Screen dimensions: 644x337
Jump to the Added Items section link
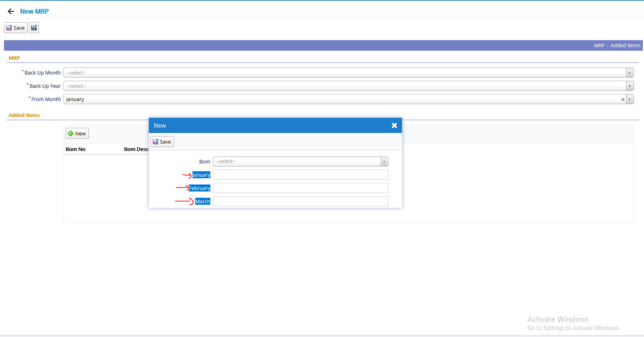625,45
